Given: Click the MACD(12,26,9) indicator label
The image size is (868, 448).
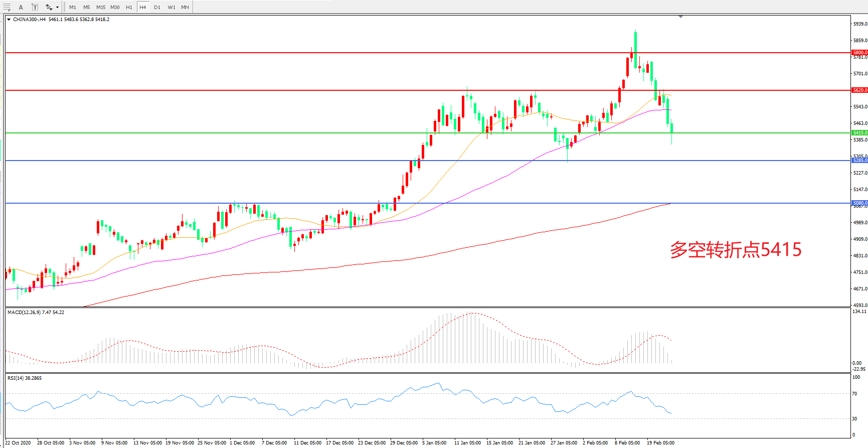Looking at the screenshot, I should tap(36, 312).
